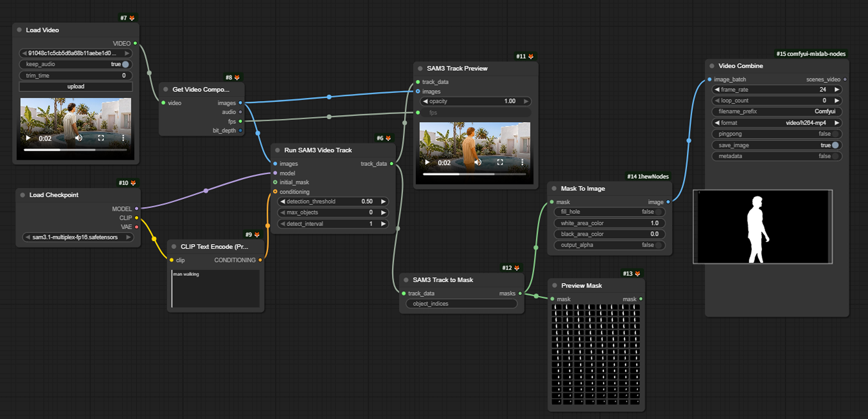This screenshot has width=868, height=419.
Task: Increase detect_interval value
Action: (383, 224)
